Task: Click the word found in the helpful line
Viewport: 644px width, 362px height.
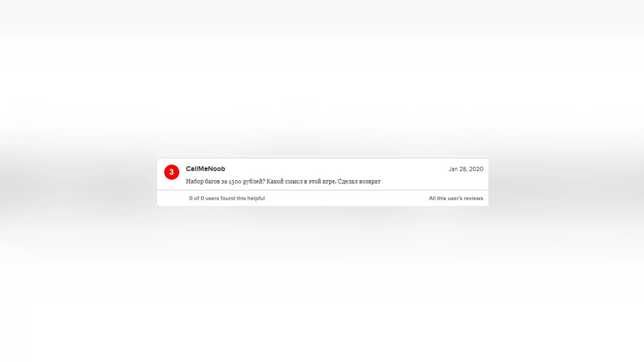Action: point(228,198)
